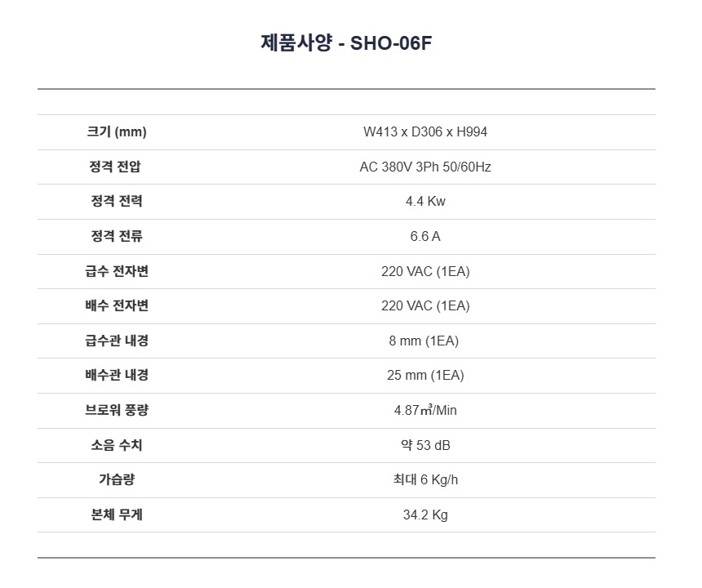This screenshot has width=702, height=588.
Task: Click the 배수관 내경 label
Action: pos(117,376)
